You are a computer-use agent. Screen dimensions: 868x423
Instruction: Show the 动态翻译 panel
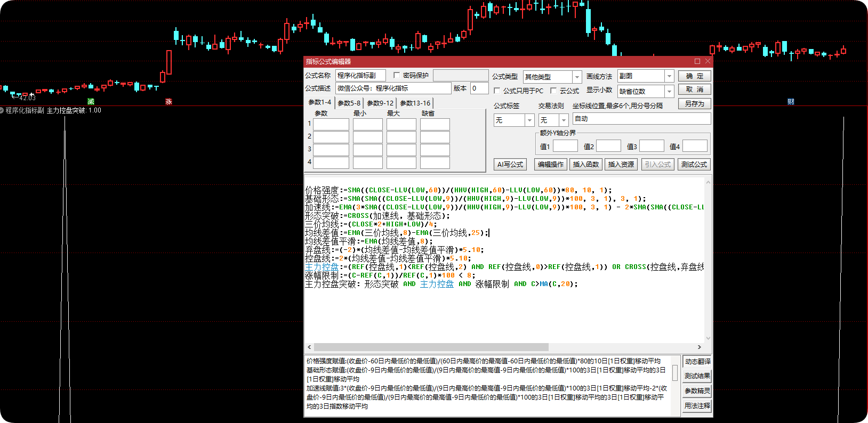697,361
